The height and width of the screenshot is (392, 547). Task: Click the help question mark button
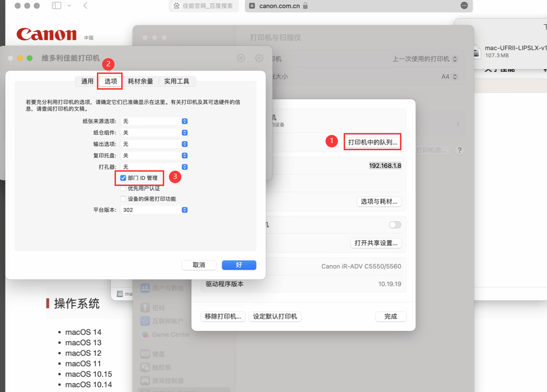[x=459, y=150]
